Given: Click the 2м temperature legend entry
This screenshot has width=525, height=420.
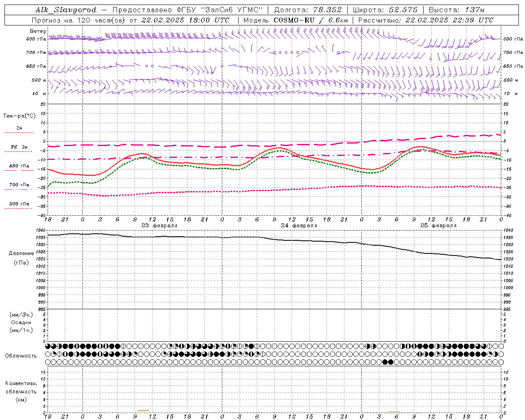Looking at the screenshot, I should point(19,128).
